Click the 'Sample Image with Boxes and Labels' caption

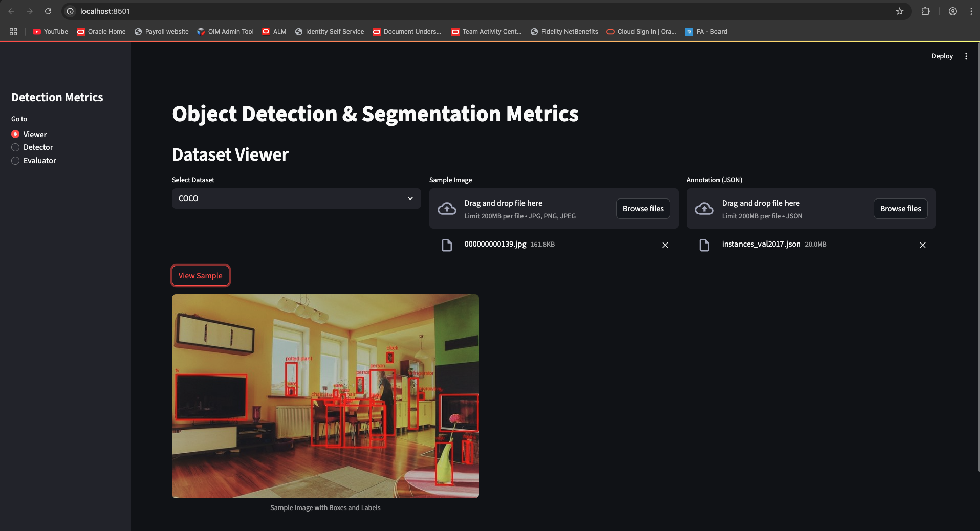click(x=325, y=508)
